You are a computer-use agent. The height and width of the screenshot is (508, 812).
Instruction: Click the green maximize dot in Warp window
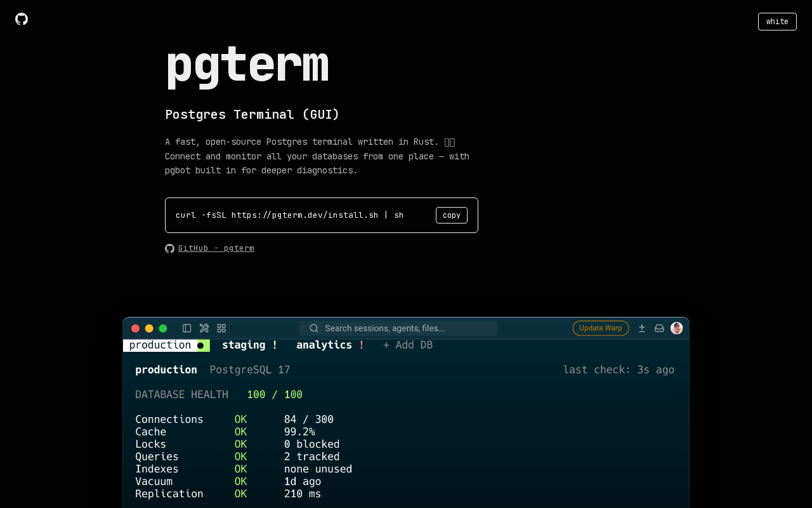pos(163,328)
